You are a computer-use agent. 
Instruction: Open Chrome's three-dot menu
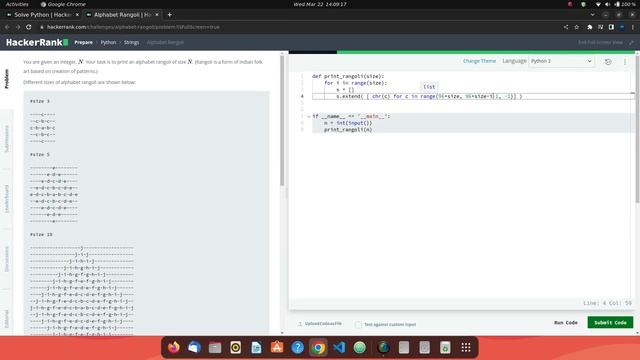tap(633, 27)
